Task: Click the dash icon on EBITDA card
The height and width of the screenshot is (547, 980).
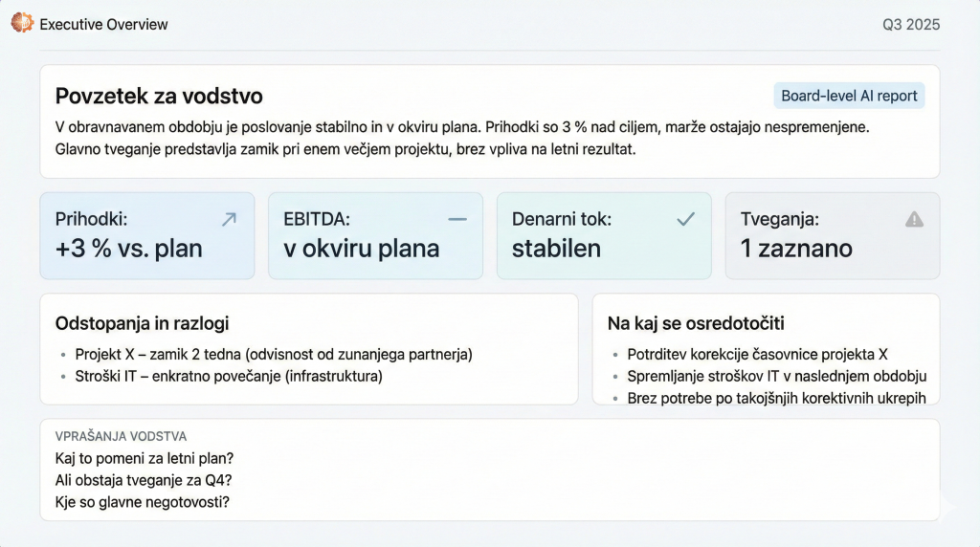Action: click(457, 219)
